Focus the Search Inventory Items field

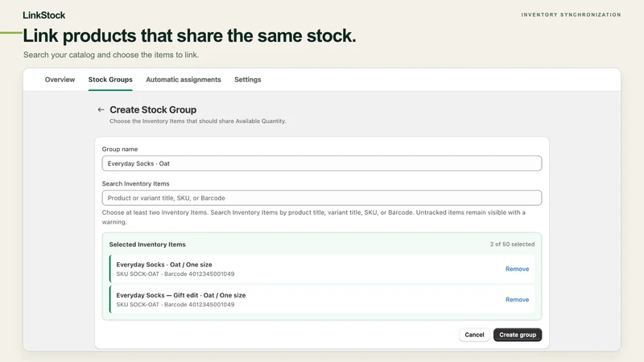click(x=321, y=198)
